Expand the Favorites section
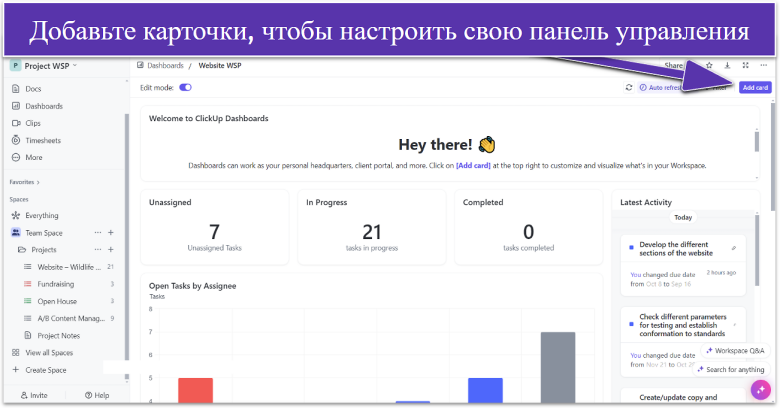The width and height of the screenshot is (780, 408). (x=24, y=182)
